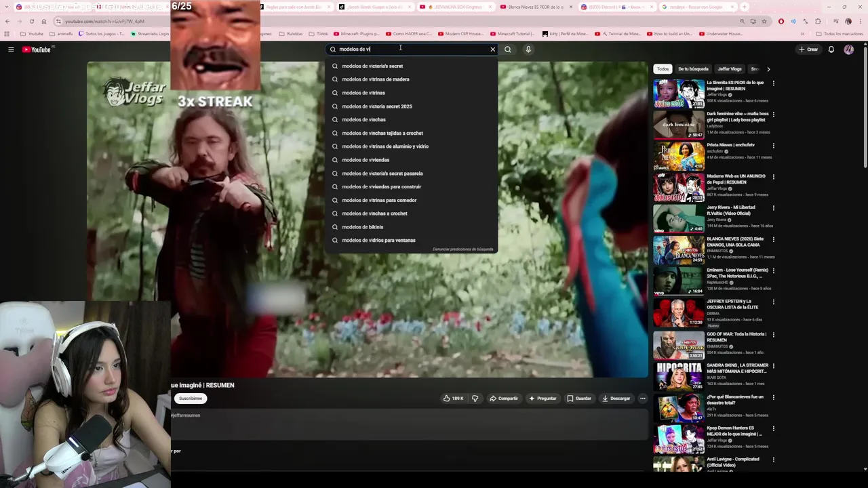Viewport: 868px width, 488px height.
Task: Open options menu for 'Eminem - Lose Yourself'
Action: [x=774, y=271]
